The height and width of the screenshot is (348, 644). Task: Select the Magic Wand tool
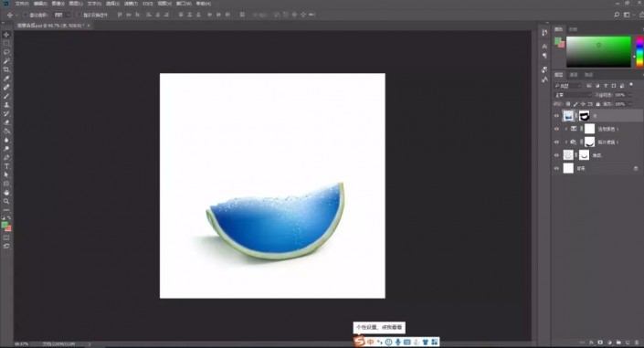pyautogui.click(x=6, y=61)
